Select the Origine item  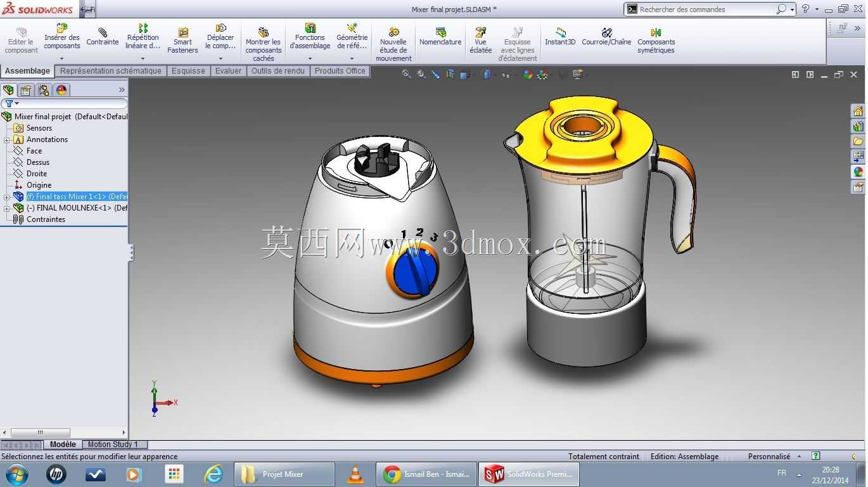(33, 185)
